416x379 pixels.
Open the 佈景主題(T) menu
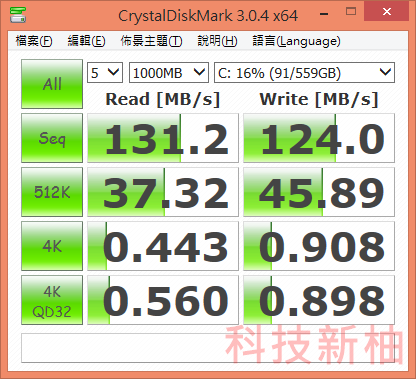[151, 41]
